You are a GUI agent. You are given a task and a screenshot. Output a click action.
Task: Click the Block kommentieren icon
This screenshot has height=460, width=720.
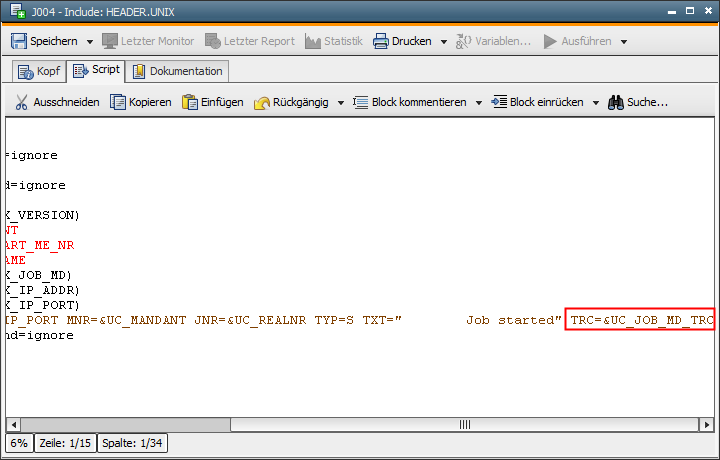[360, 102]
